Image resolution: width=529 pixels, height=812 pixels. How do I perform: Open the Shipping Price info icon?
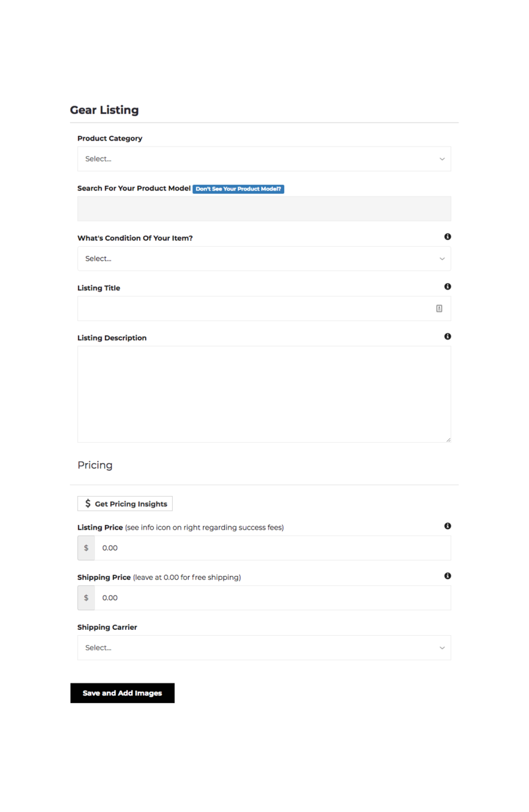pos(448,576)
